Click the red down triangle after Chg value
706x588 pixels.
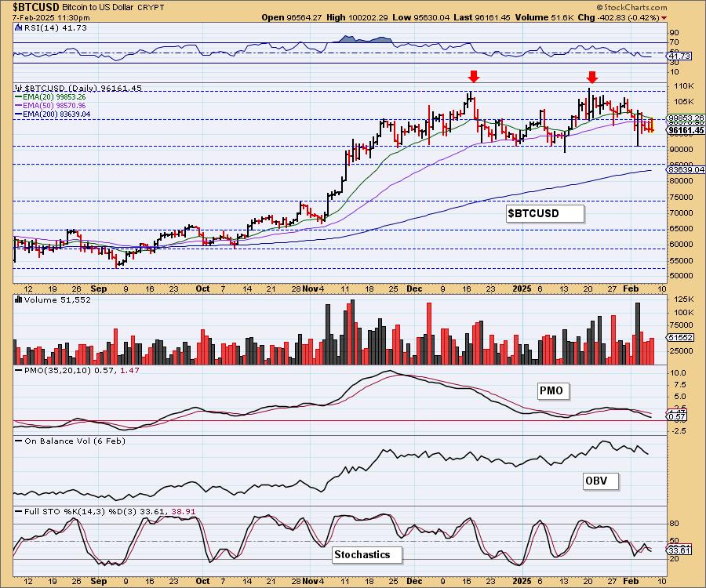[664, 18]
